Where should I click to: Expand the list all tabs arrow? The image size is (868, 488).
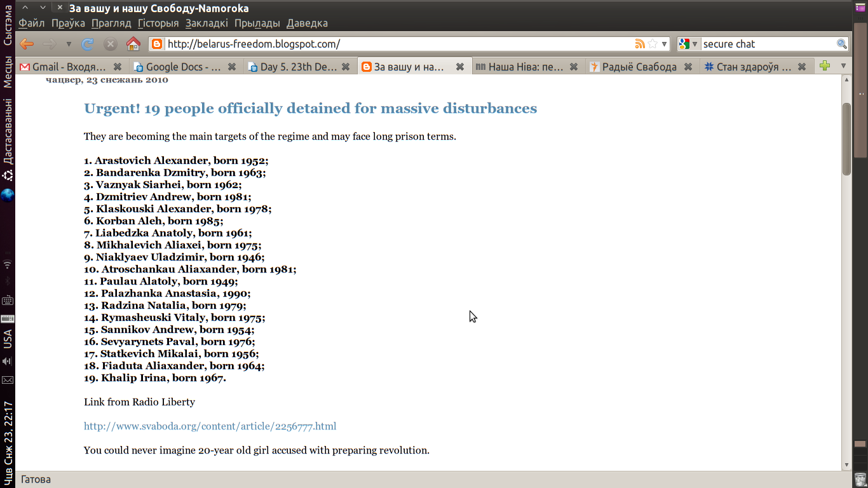click(844, 66)
